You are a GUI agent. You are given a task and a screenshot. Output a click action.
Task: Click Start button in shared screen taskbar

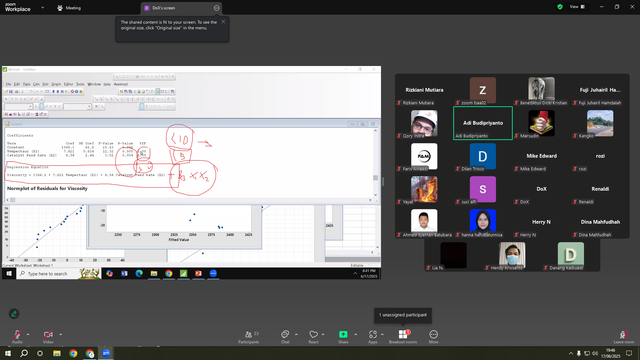pyautogui.click(x=9, y=273)
